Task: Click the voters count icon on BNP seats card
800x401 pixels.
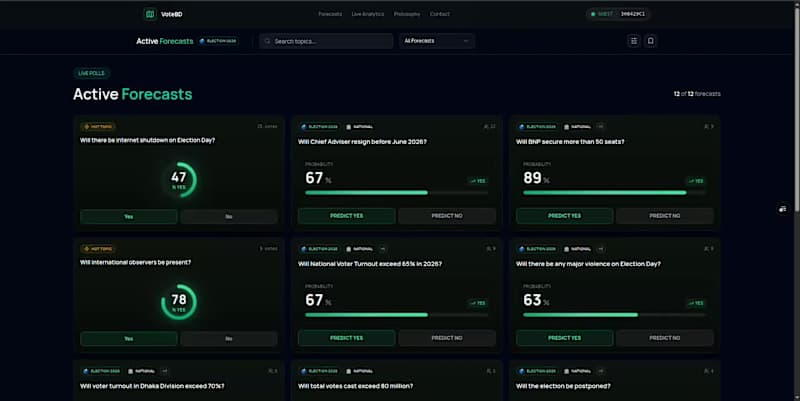Action: click(x=706, y=127)
